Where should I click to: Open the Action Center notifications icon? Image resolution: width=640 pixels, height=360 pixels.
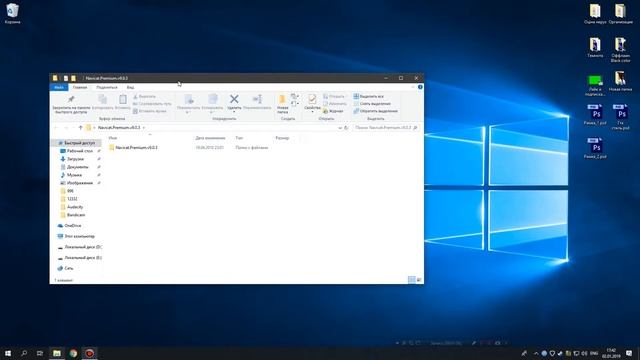point(629,353)
